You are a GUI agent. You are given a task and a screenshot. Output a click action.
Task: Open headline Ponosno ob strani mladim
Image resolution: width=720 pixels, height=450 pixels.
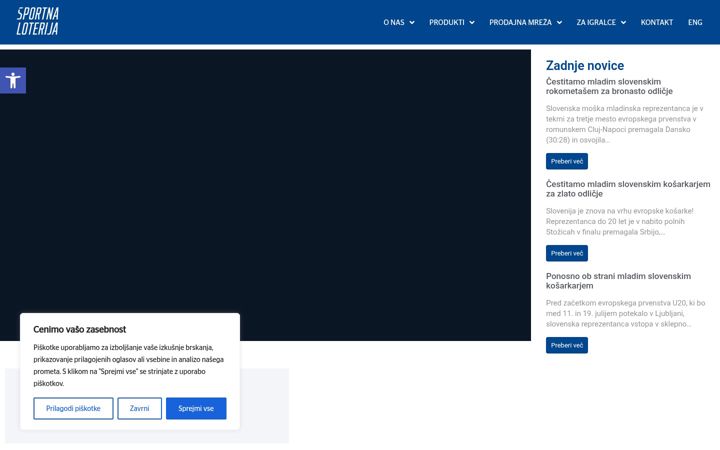point(618,281)
